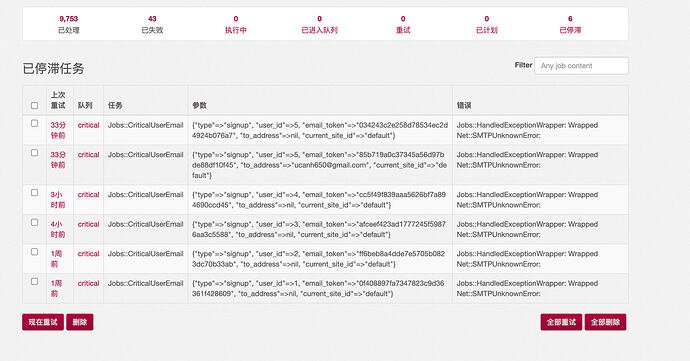Viewport: 690px width, 361px height.
Task: Select checkbox for the user_id 2 job
Action: [34, 252]
